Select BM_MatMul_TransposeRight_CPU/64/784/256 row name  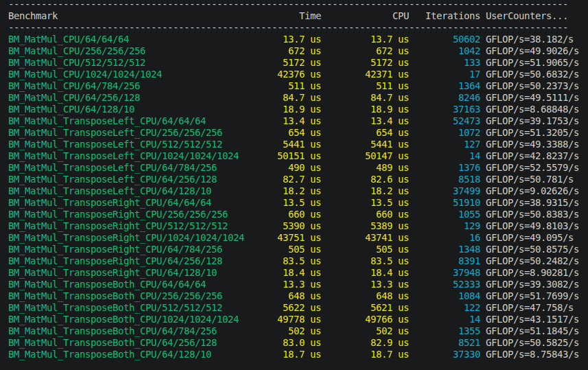click(x=115, y=249)
